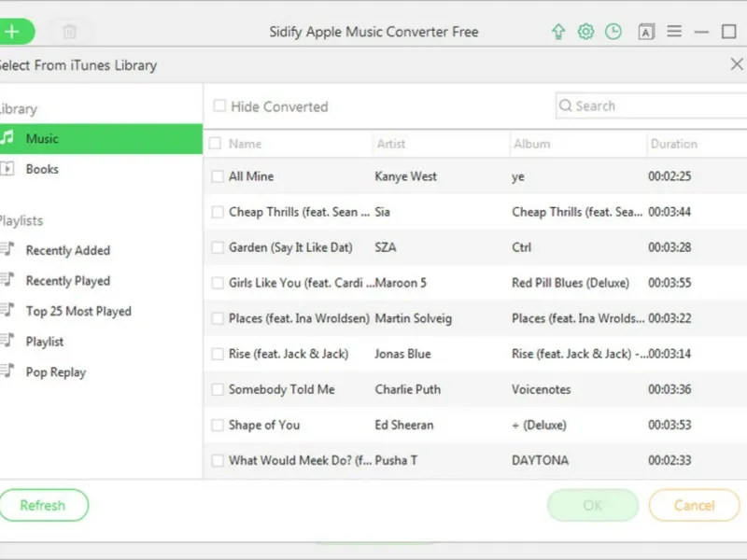Screen dimensions: 747x560
Task: Open the hamburger menu icon
Action: coord(674,32)
